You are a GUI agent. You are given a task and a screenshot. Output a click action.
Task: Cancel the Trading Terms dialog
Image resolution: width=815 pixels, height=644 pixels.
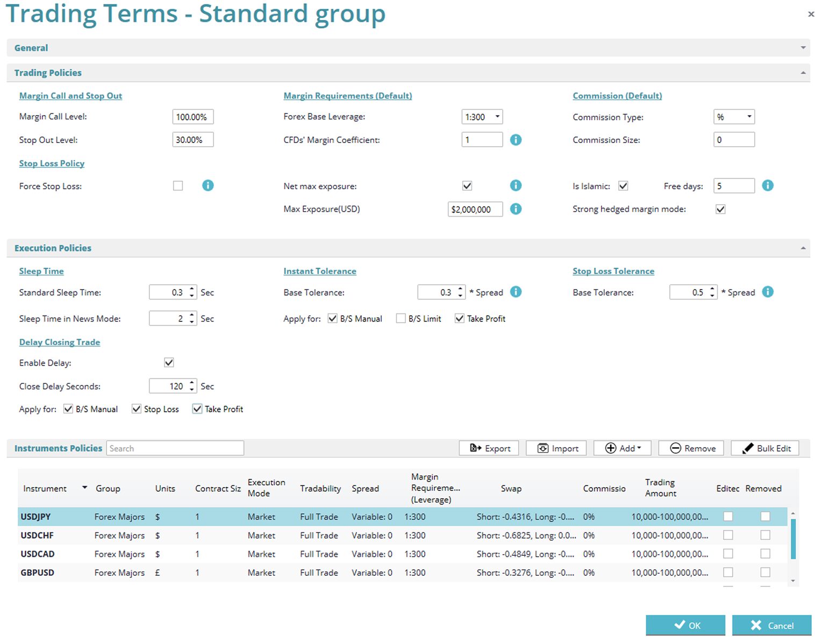pyautogui.click(x=771, y=625)
